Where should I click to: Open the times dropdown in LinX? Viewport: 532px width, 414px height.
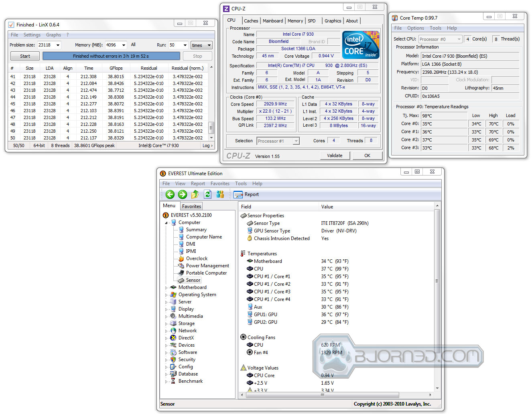(x=201, y=45)
